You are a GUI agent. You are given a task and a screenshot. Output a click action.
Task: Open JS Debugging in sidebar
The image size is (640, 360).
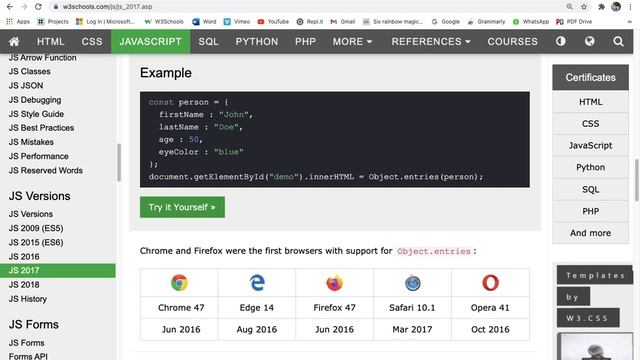point(35,100)
